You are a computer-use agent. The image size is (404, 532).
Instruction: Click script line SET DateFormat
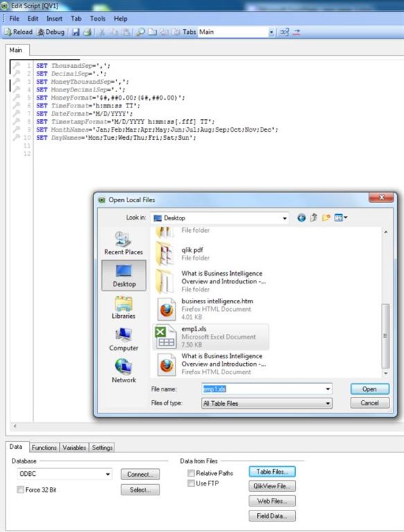tap(84, 114)
